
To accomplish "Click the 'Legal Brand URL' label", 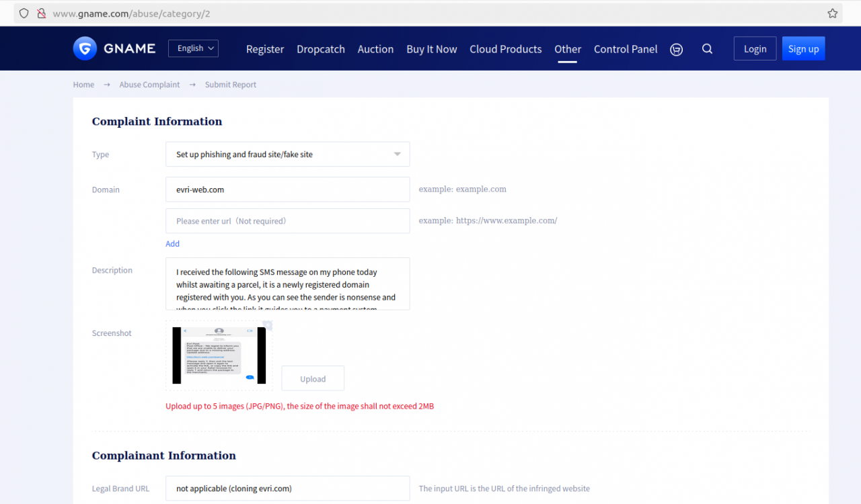I will coord(121,489).
